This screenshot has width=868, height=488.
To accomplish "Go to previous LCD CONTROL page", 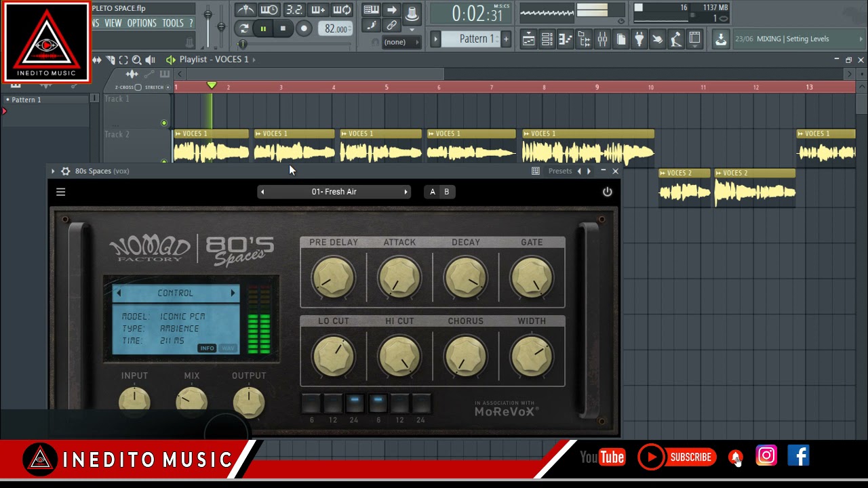I will (119, 293).
